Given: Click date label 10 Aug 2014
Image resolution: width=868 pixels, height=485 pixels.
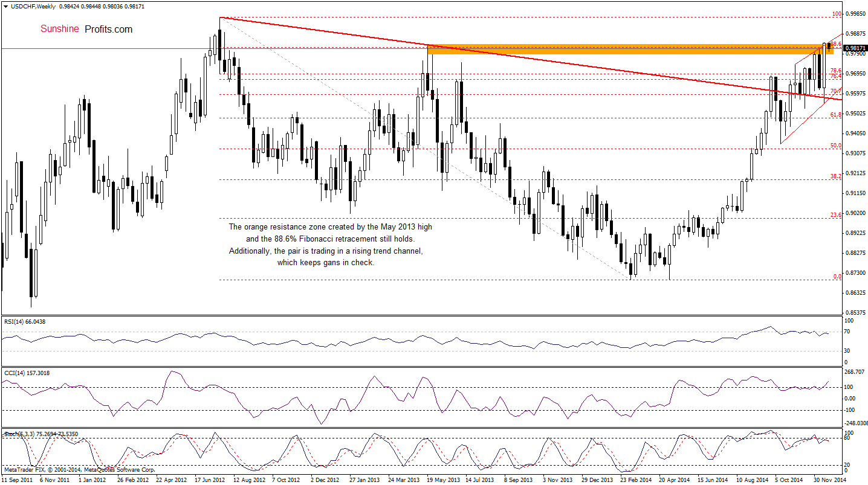Looking at the screenshot, I should [x=753, y=480].
